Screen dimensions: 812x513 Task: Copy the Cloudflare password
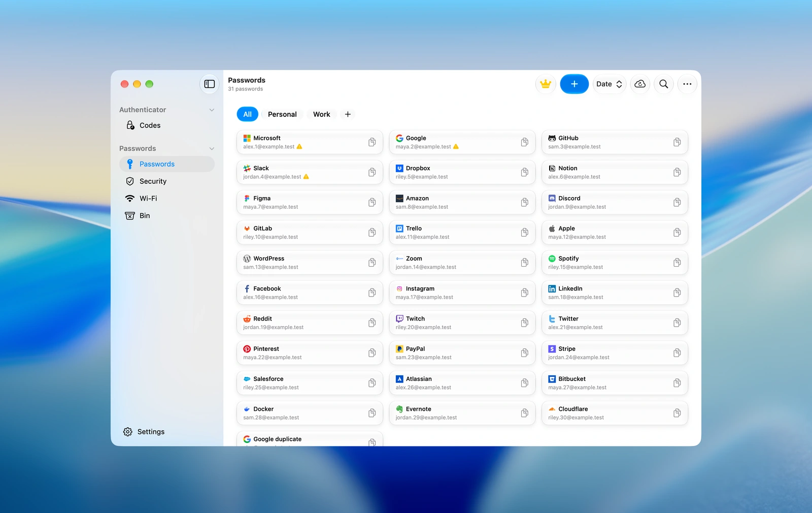(x=677, y=413)
